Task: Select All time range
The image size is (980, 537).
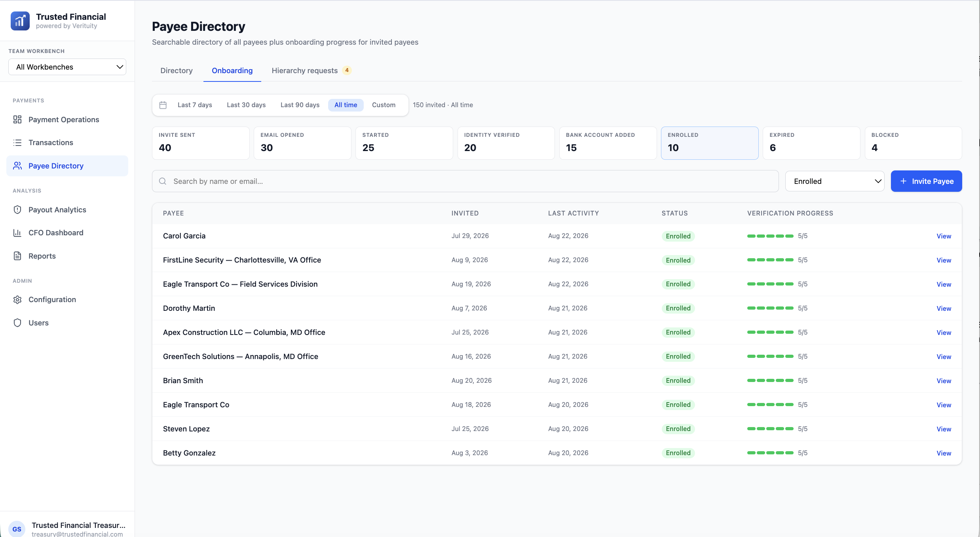Action: click(346, 105)
